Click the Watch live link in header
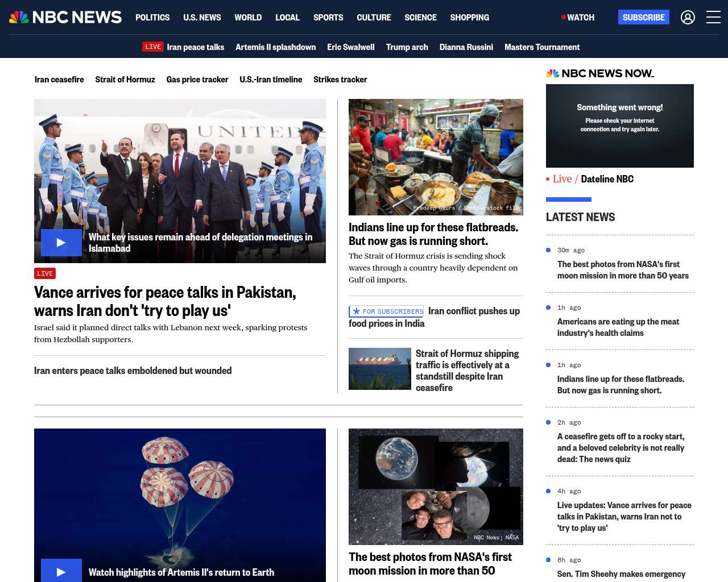This screenshot has height=582, width=728. coord(578,18)
